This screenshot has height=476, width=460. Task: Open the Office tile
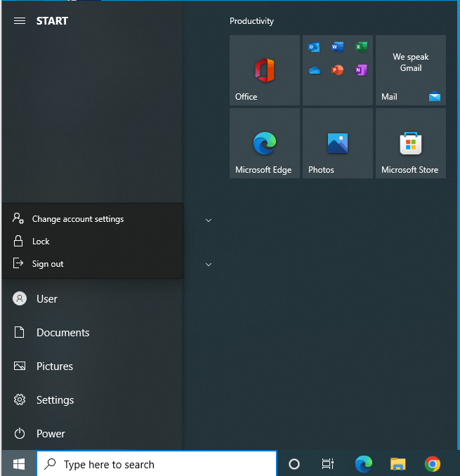pyautogui.click(x=265, y=70)
